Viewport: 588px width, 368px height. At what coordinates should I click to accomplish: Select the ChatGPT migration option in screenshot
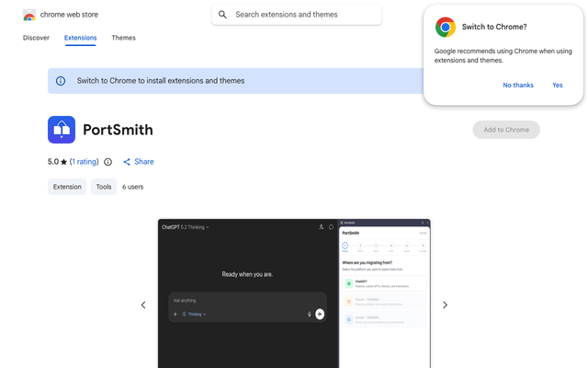pos(384,283)
